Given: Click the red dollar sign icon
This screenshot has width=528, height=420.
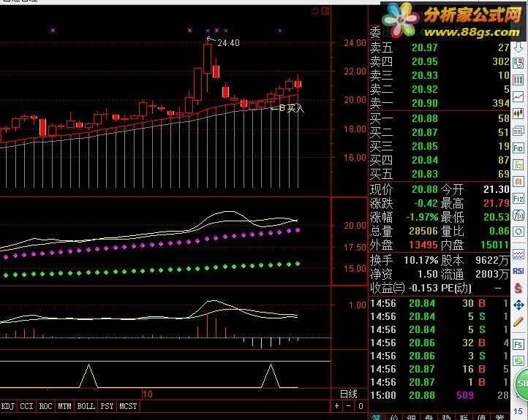Looking at the screenshot, I should (518, 289).
